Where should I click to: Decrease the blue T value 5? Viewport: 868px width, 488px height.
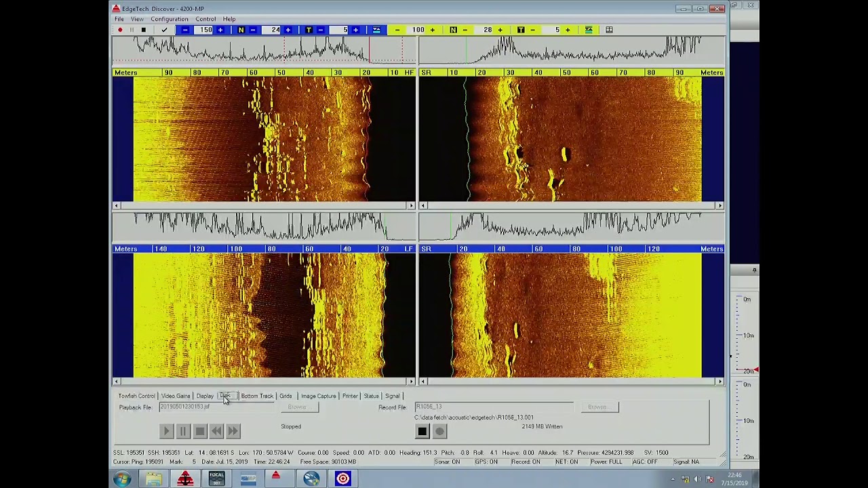(x=321, y=30)
